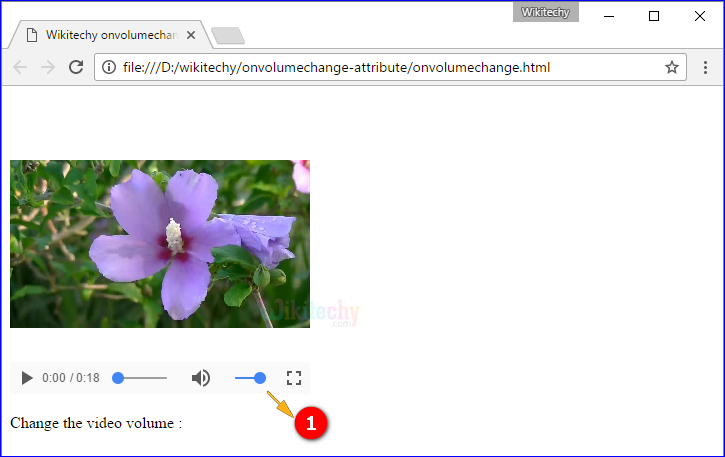
Task: Maximize the Chrome window
Action: (x=654, y=16)
